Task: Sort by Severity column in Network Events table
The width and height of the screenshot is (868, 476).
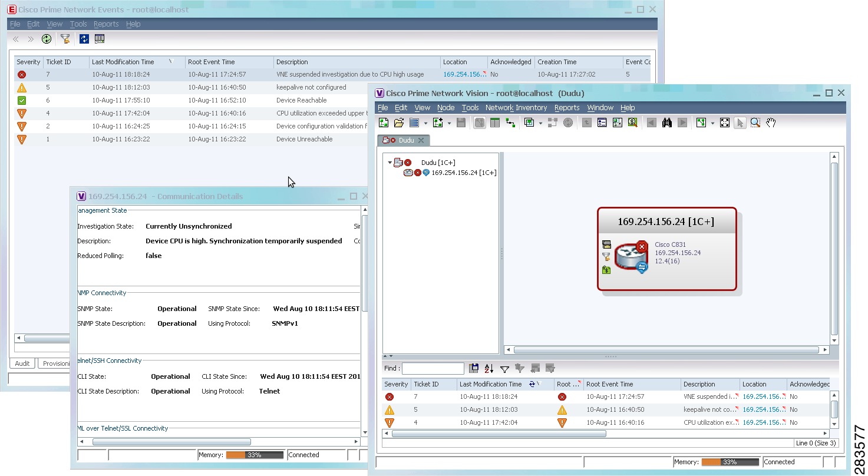Action: coord(28,62)
